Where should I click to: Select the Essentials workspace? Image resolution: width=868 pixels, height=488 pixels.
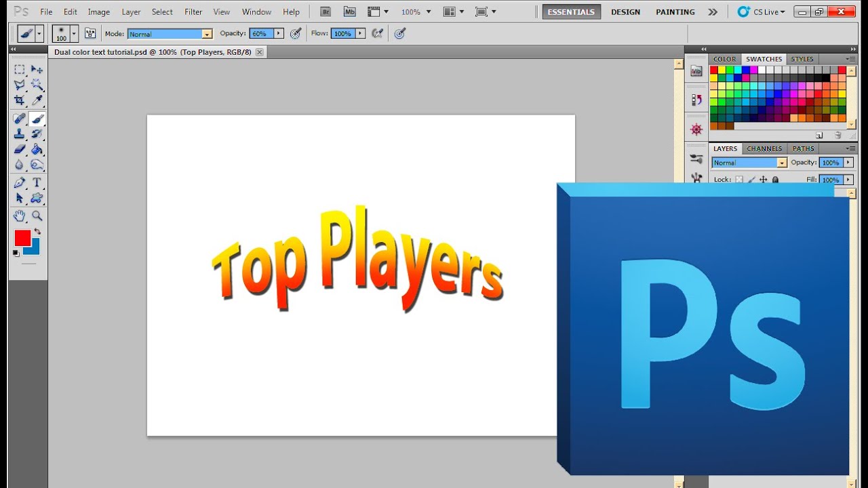pos(572,12)
